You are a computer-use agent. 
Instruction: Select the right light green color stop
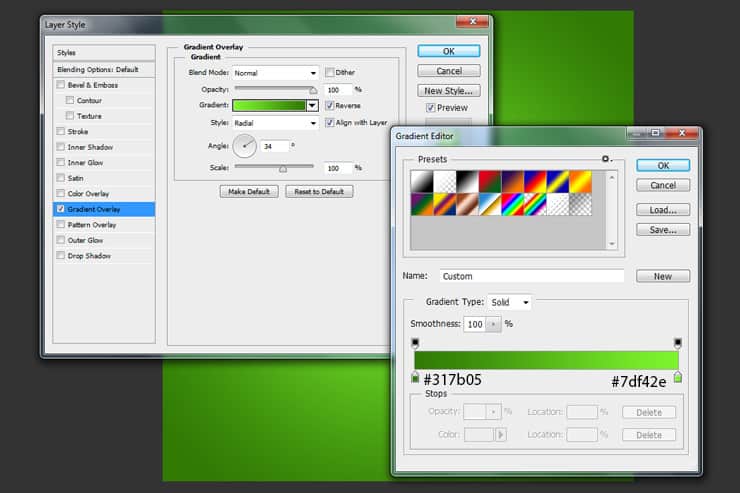(x=678, y=377)
